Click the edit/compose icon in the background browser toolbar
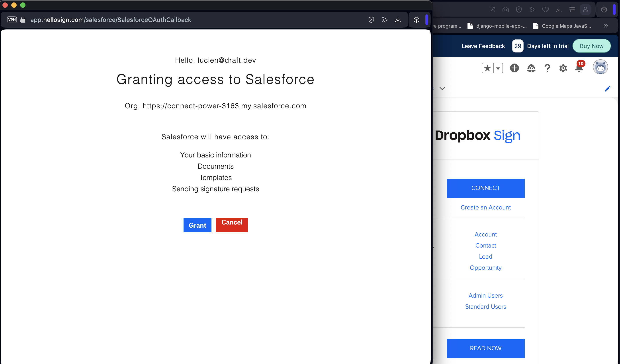 point(492,10)
